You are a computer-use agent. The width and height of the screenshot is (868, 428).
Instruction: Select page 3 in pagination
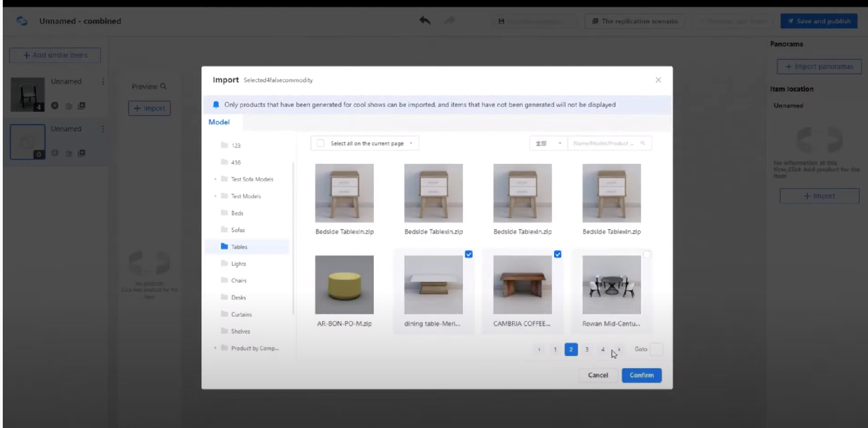(587, 349)
